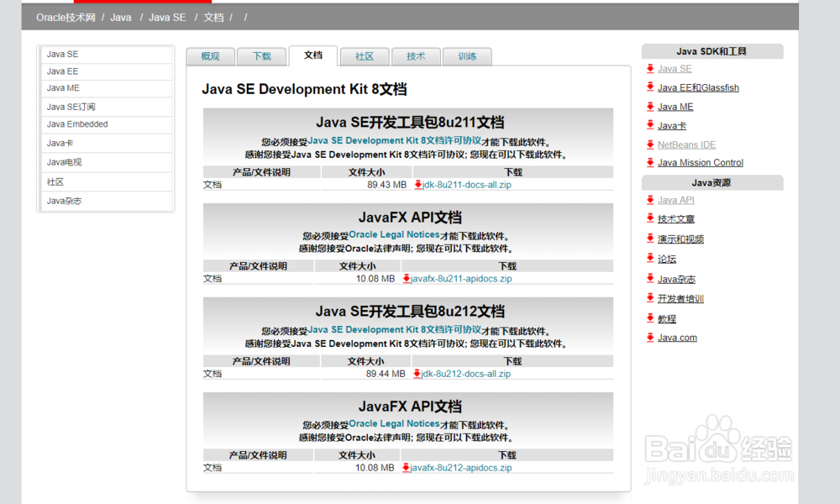Click the red arrow icon beside Java卡 link
This screenshot has height=504, width=840.
[650, 125]
